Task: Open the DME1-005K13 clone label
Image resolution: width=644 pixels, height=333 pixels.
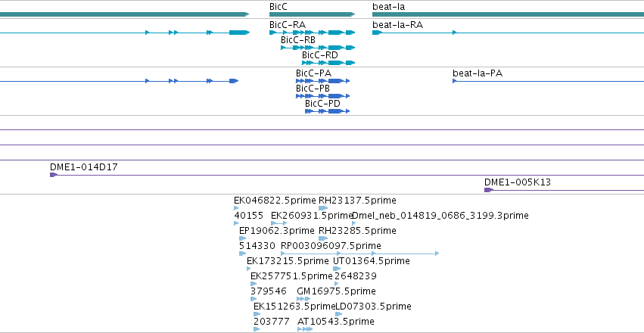Action: click(518, 182)
